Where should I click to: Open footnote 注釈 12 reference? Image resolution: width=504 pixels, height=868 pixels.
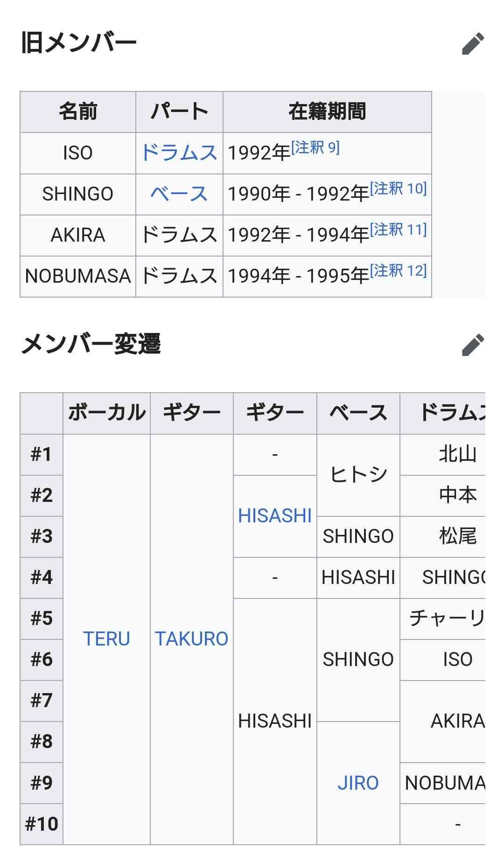[399, 271]
